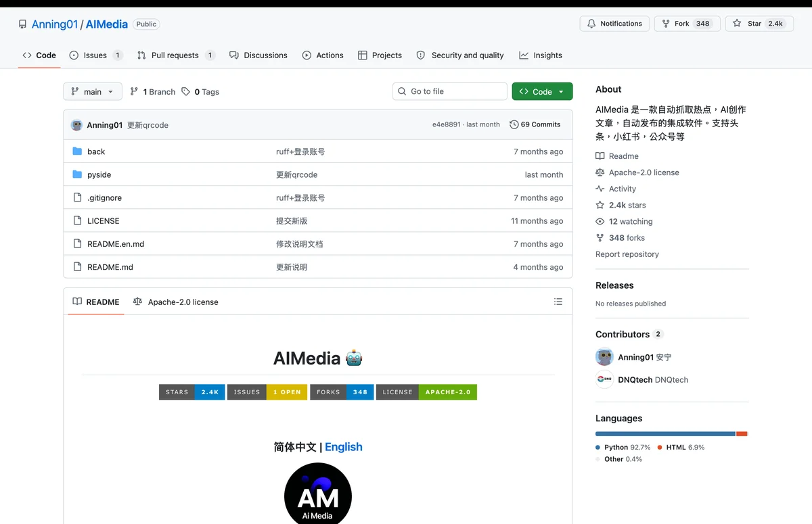Open the Issues tab
812x524 pixels.
coord(96,55)
